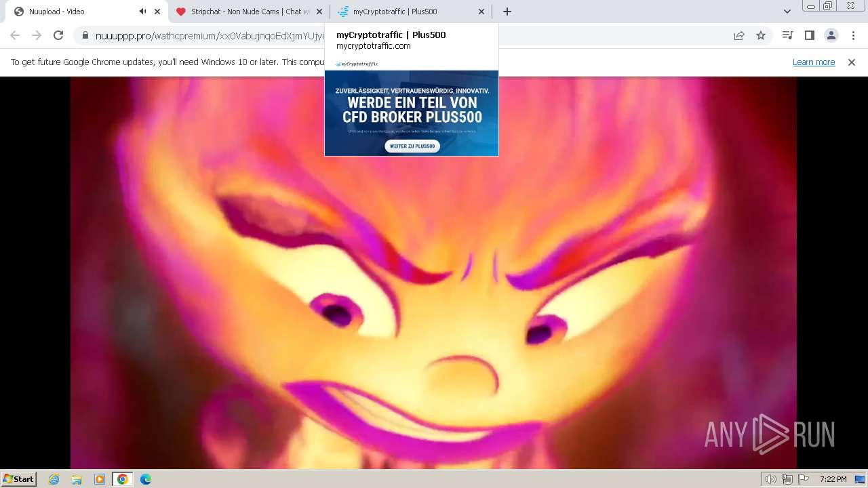
Task: Click the 7:22 PM clock
Action: point(833,479)
